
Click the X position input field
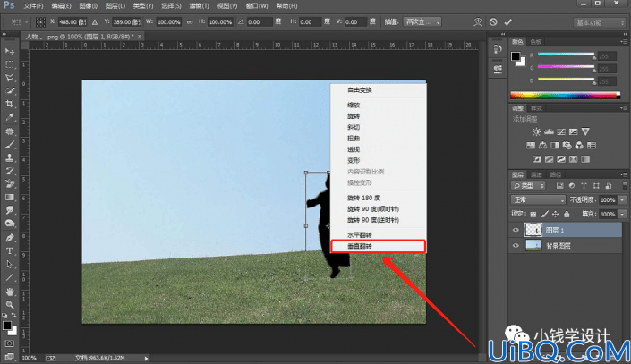pyautogui.click(x=72, y=22)
